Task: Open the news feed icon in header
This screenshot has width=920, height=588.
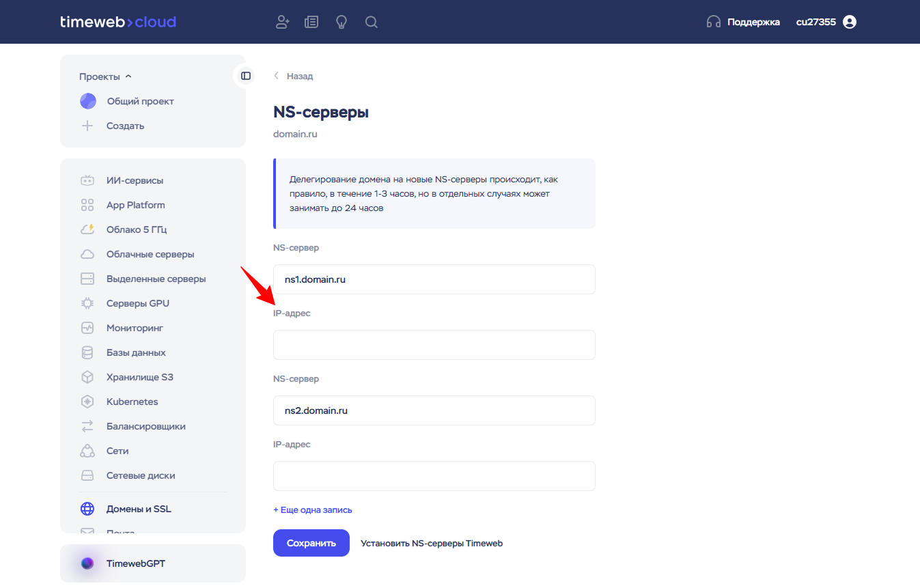Action: pos(311,22)
